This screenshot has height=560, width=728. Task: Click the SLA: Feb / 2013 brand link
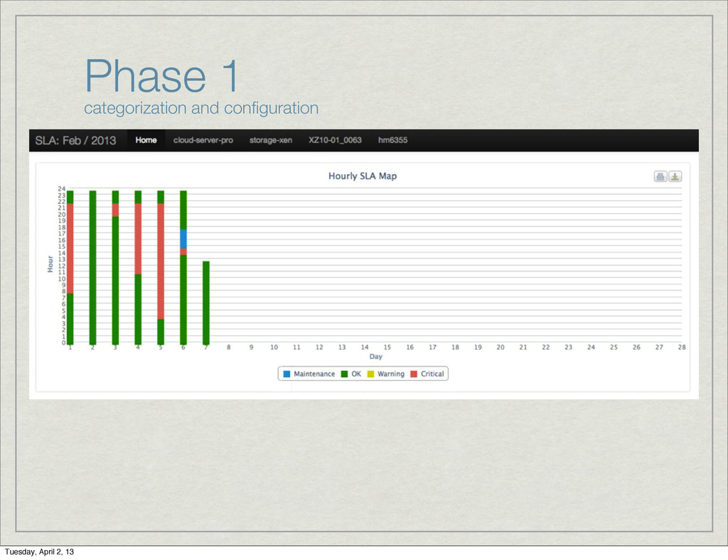(x=75, y=141)
